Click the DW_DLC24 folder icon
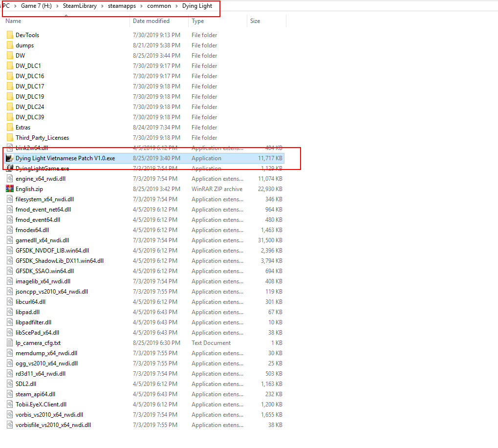Screen dimensions: 498x448 click(10, 107)
